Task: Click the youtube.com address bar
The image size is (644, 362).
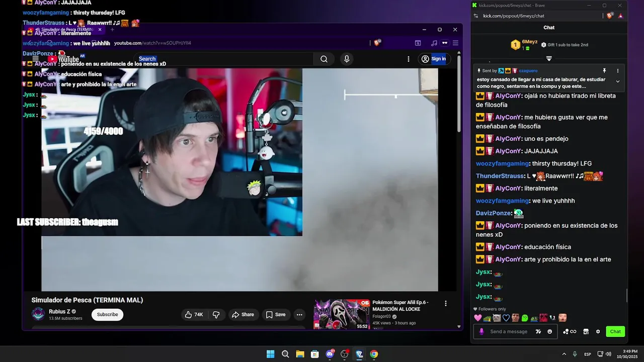Action: (242, 43)
